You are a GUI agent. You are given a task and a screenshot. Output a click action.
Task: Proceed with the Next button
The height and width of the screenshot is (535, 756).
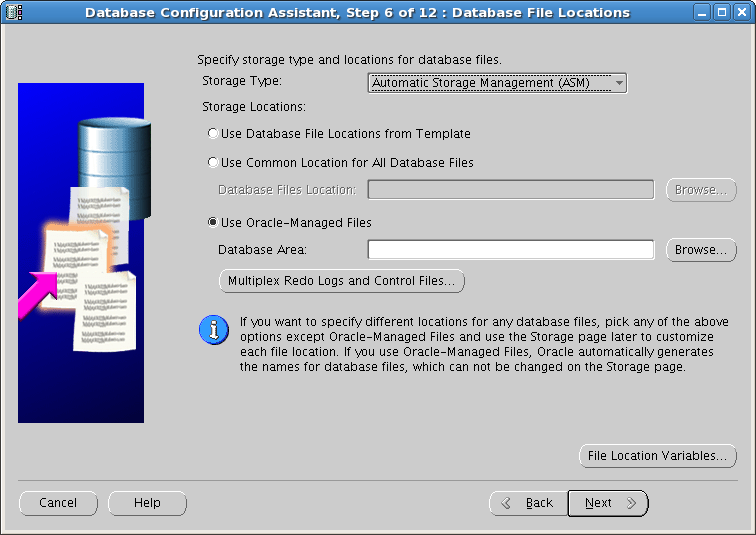pyautogui.click(x=608, y=503)
